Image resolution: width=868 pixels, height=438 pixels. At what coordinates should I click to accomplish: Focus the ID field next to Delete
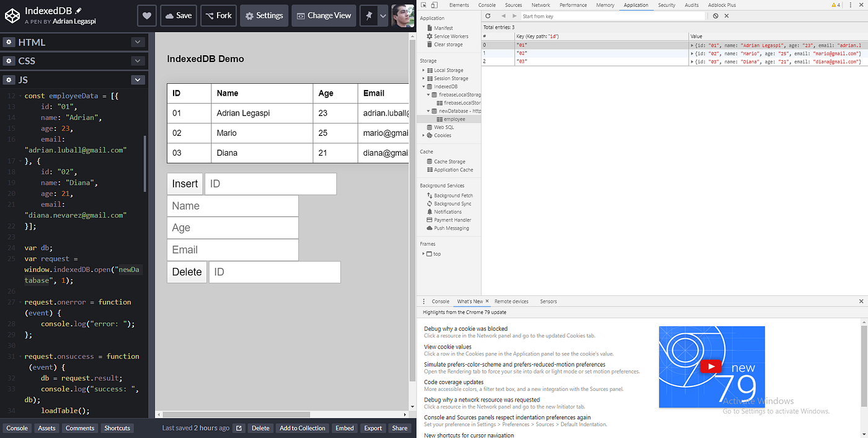[x=275, y=272]
